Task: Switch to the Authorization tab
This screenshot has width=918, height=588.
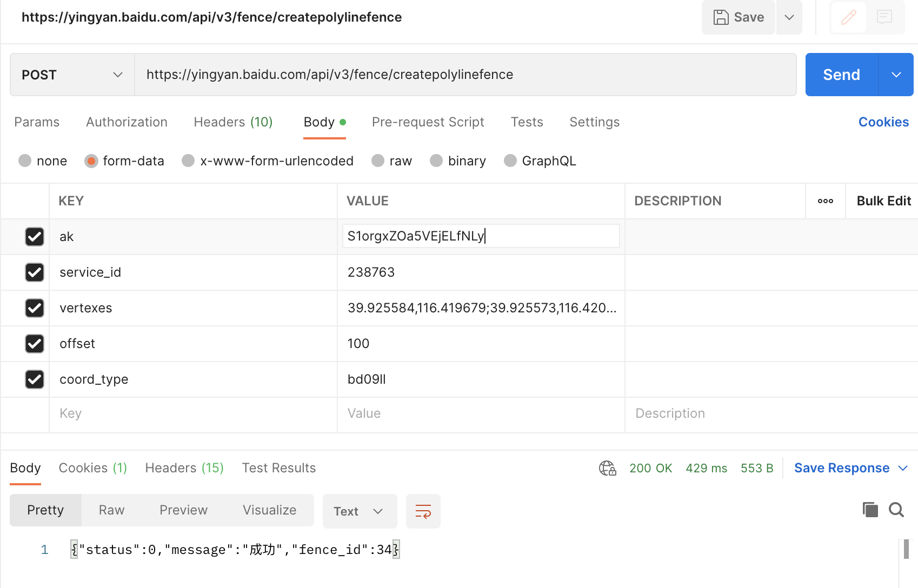Action: [127, 122]
